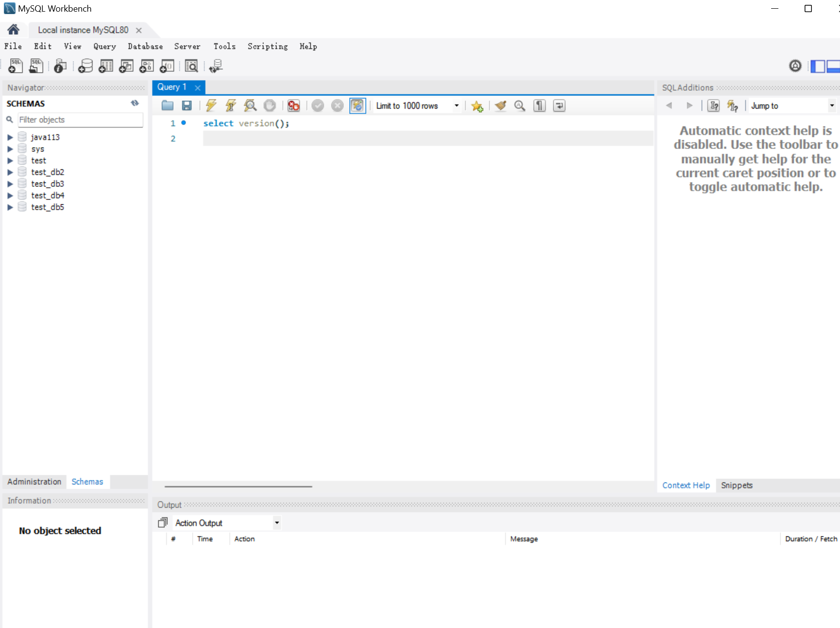
Task: Rollback the transaction X icon
Action: tap(338, 105)
